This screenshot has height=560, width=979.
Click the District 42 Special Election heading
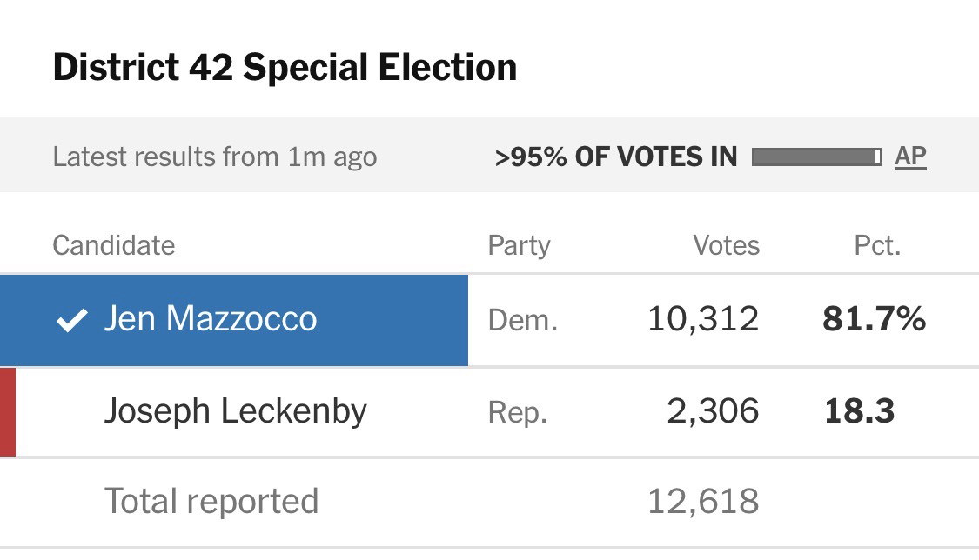[285, 67]
